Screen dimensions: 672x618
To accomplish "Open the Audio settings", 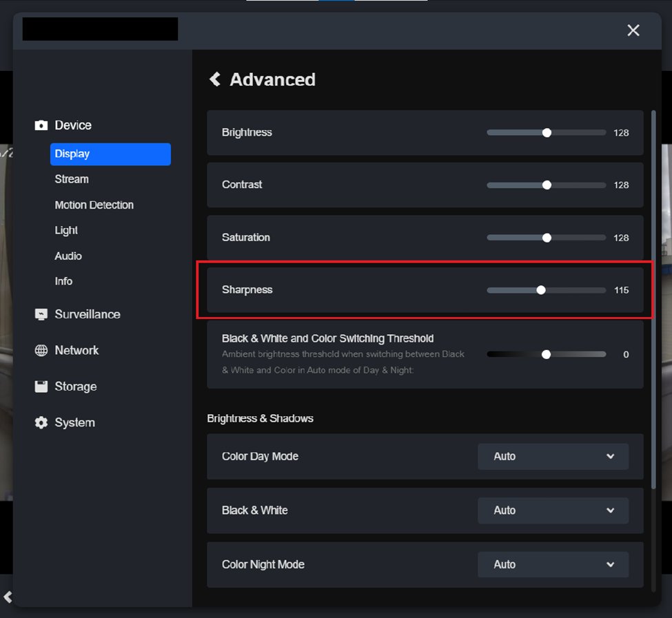I will tap(68, 256).
